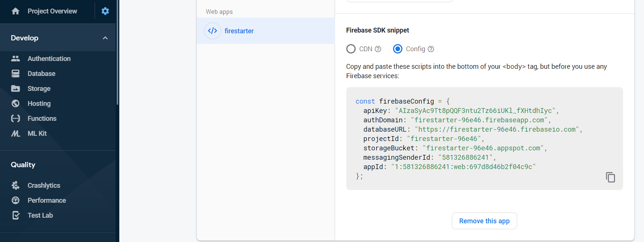Click the sidebar vertical scrollbar
The image size is (644, 242).
coord(117,52)
